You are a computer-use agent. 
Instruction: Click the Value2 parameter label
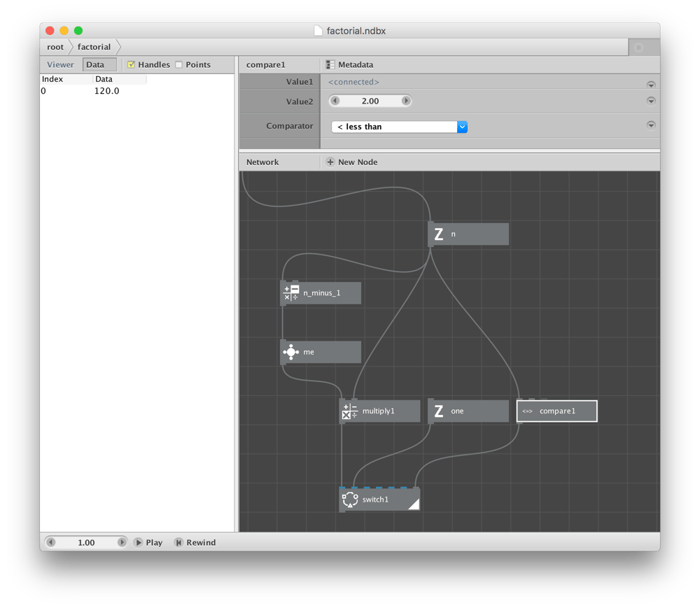pyautogui.click(x=300, y=101)
